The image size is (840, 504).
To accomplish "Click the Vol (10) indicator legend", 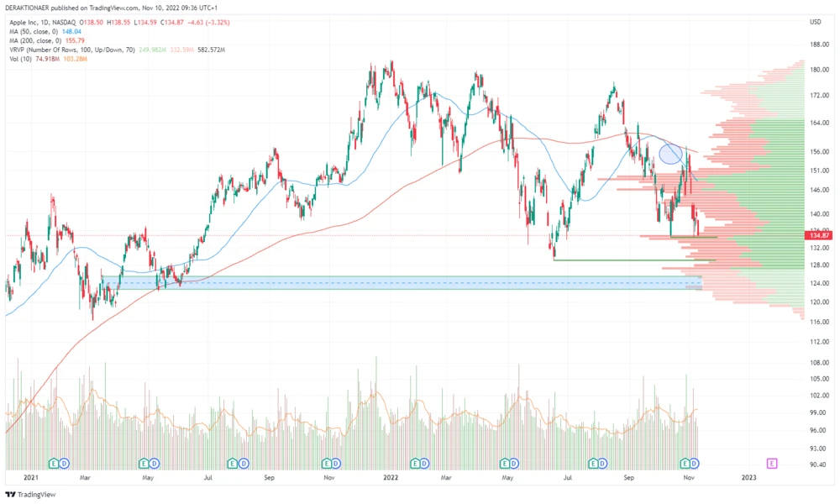I will pos(20,59).
